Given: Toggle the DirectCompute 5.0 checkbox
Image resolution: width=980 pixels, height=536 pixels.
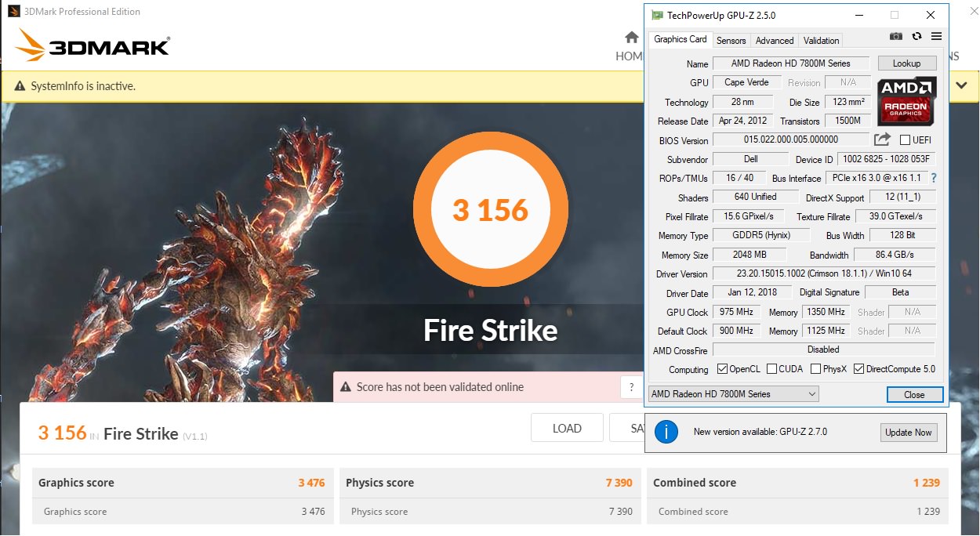Looking at the screenshot, I should [x=858, y=369].
